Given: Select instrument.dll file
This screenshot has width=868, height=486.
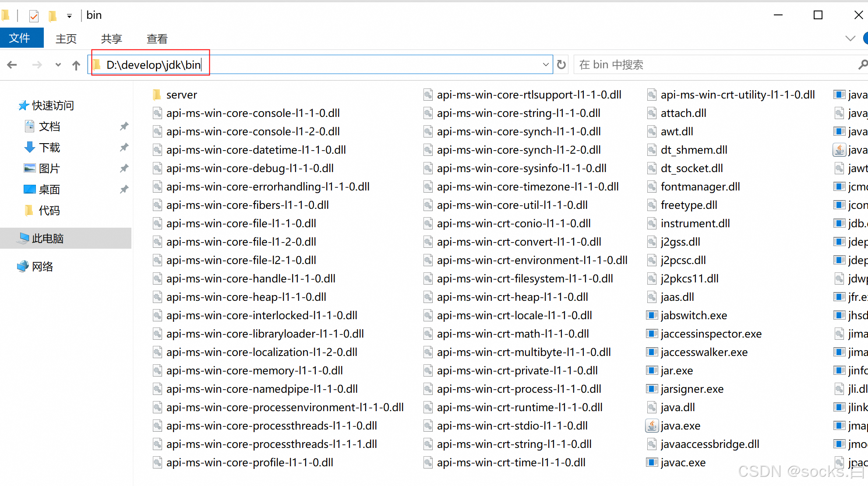Looking at the screenshot, I should (695, 223).
